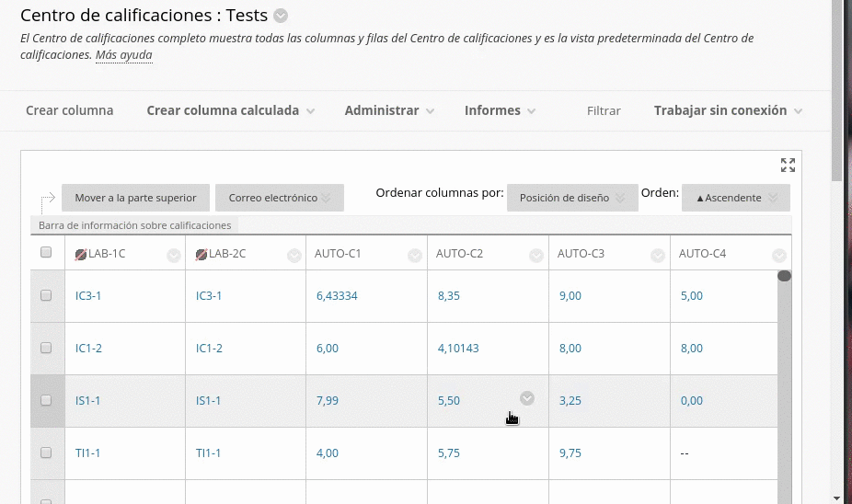This screenshot has width=852, height=504.
Task: Open LAB-2C column options chevron
Action: coord(294,256)
